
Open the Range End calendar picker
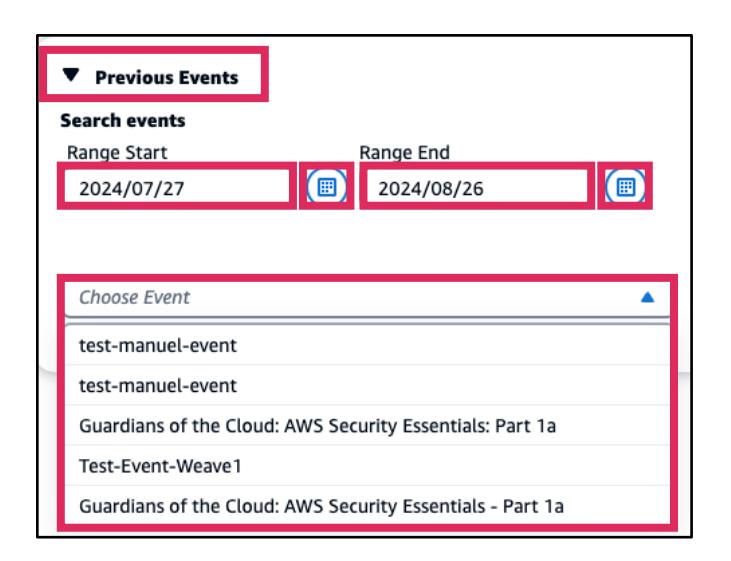625,187
